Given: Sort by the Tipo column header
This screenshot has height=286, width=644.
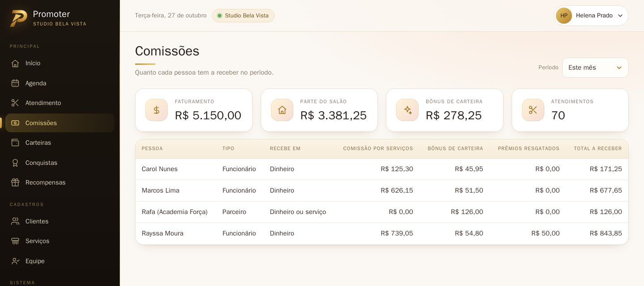Looking at the screenshot, I should [228, 148].
